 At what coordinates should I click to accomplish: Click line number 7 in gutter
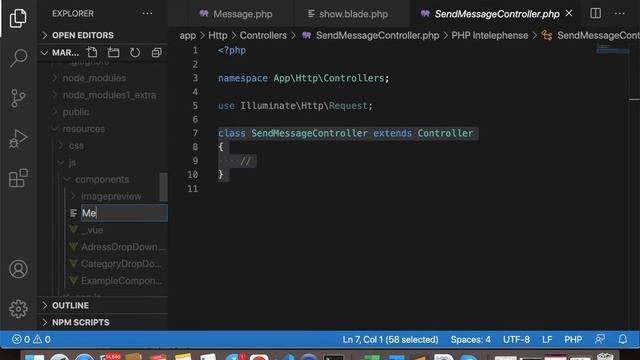pos(195,133)
